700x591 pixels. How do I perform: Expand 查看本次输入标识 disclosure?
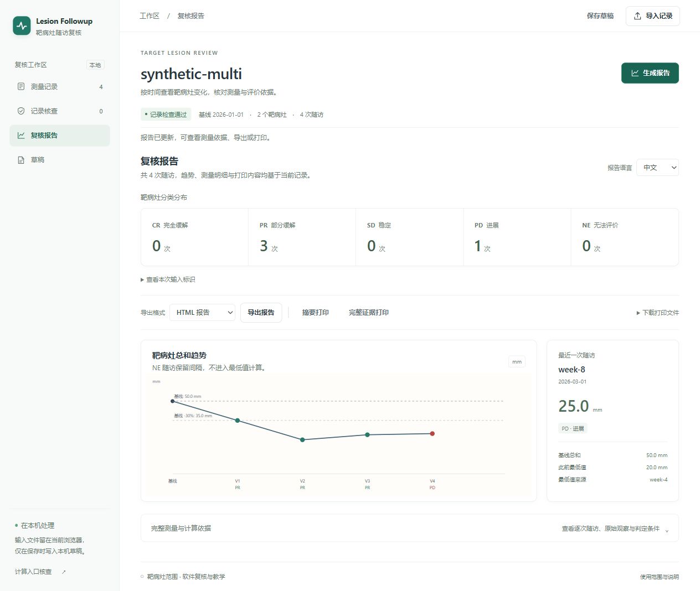pos(168,279)
